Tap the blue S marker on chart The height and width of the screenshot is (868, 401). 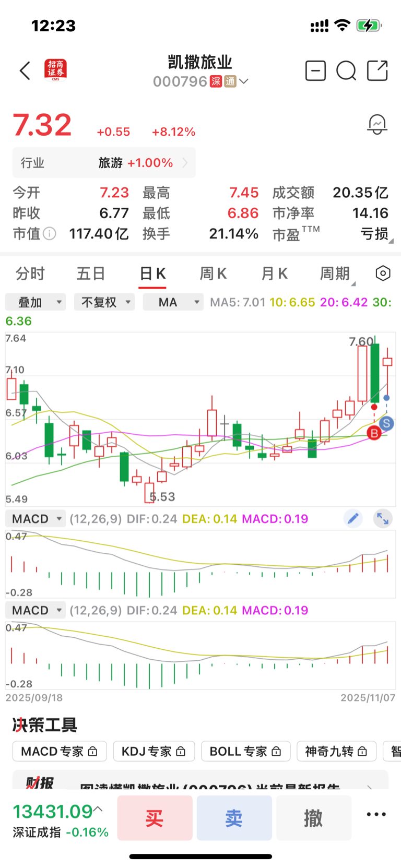[386, 423]
